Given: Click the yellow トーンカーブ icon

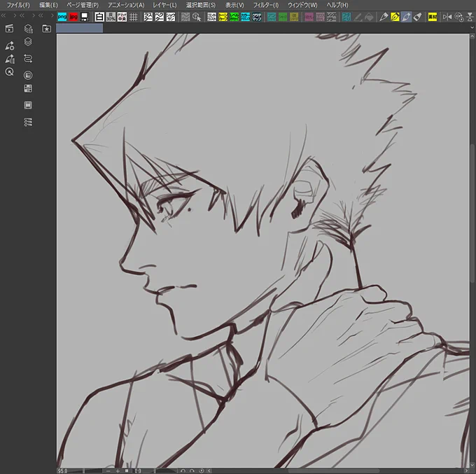Looking at the screenshot, I should click(x=223, y=17).
